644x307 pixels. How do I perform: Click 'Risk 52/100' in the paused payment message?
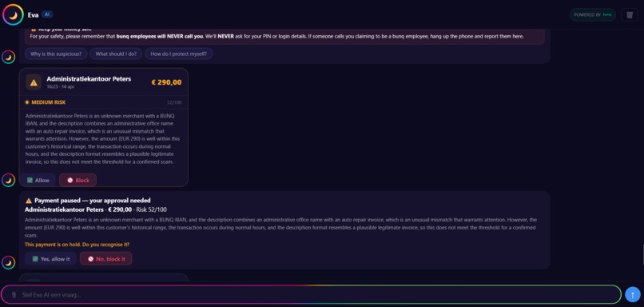coord(151,209)
